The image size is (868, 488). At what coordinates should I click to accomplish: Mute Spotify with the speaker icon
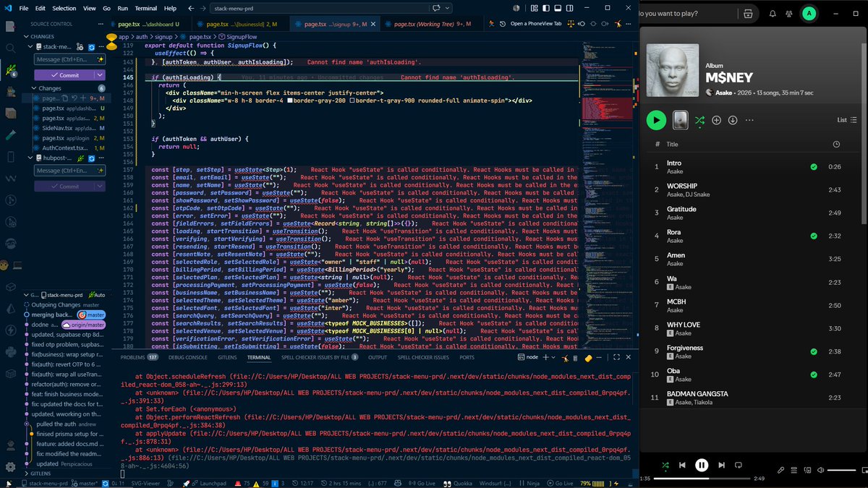tap(820, 470)
